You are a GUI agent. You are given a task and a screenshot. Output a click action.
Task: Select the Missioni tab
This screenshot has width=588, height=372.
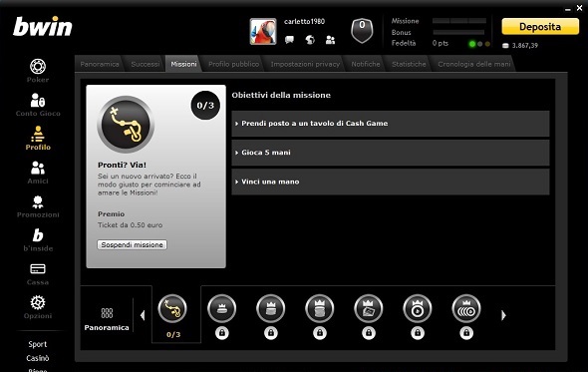click(x=183, y=64)
